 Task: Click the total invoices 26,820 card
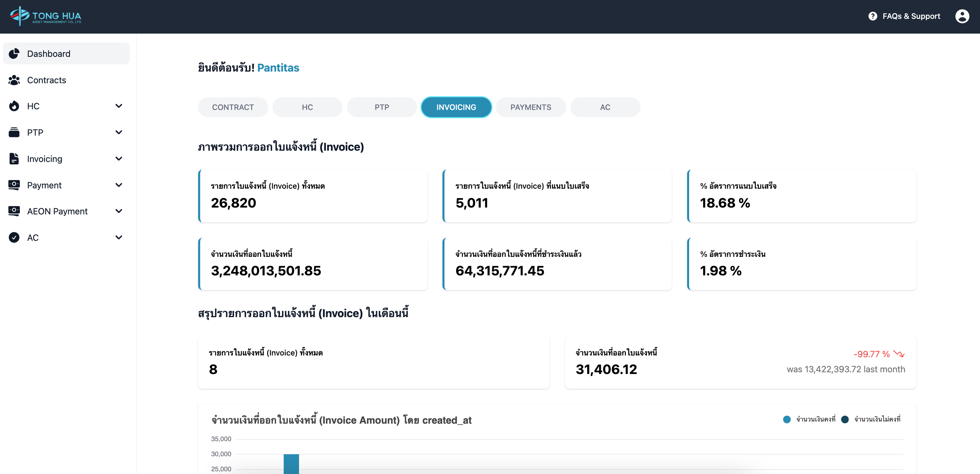313,196
